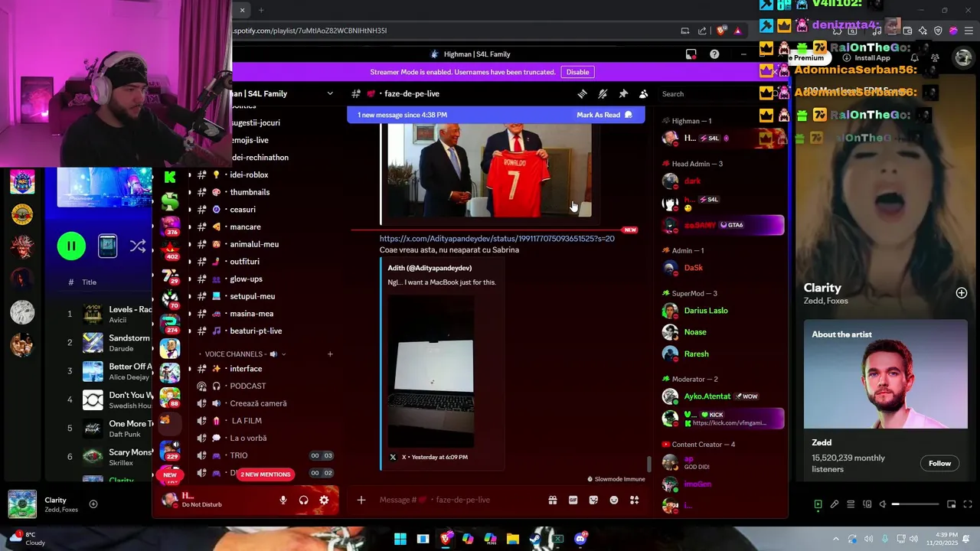Open File Explorer from the taskbar
This screenshot has height=551, width=980.
coord(513,539)
